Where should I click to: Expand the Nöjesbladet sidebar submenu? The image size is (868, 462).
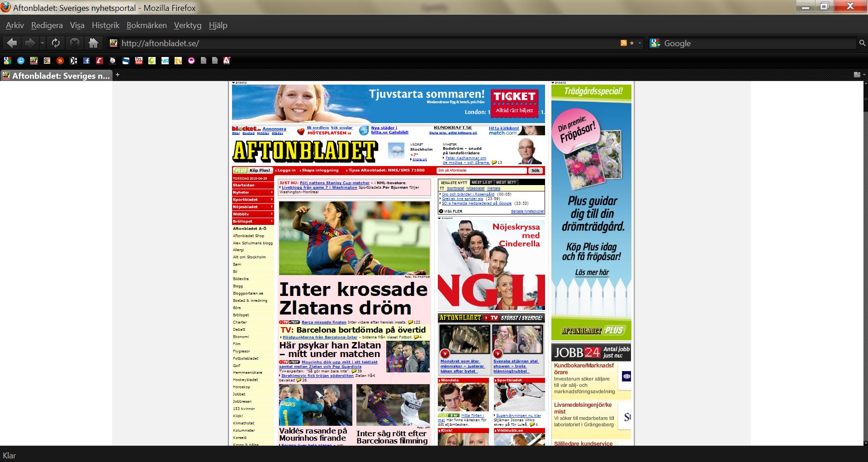point(271,207)
